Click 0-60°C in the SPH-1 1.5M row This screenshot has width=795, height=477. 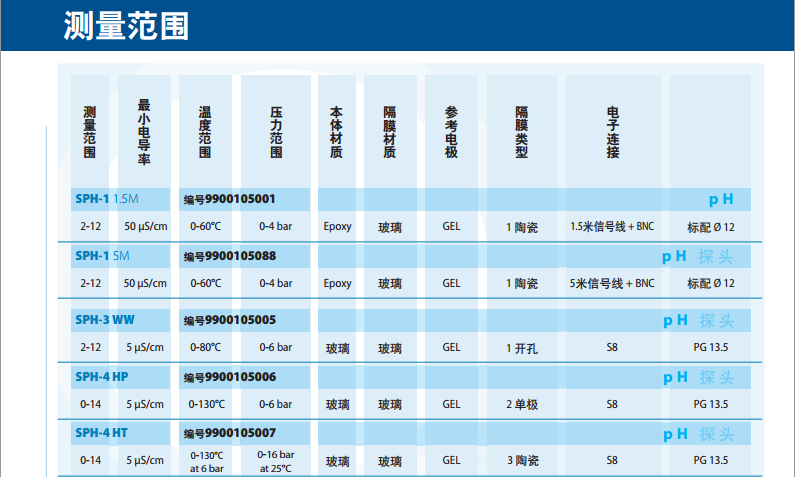tap(205, 227)
